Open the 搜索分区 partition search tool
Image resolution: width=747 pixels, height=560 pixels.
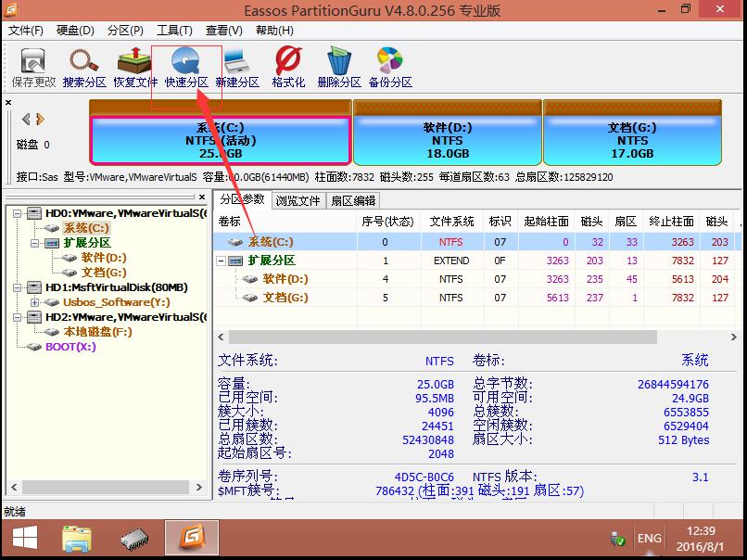coord(84,65)
